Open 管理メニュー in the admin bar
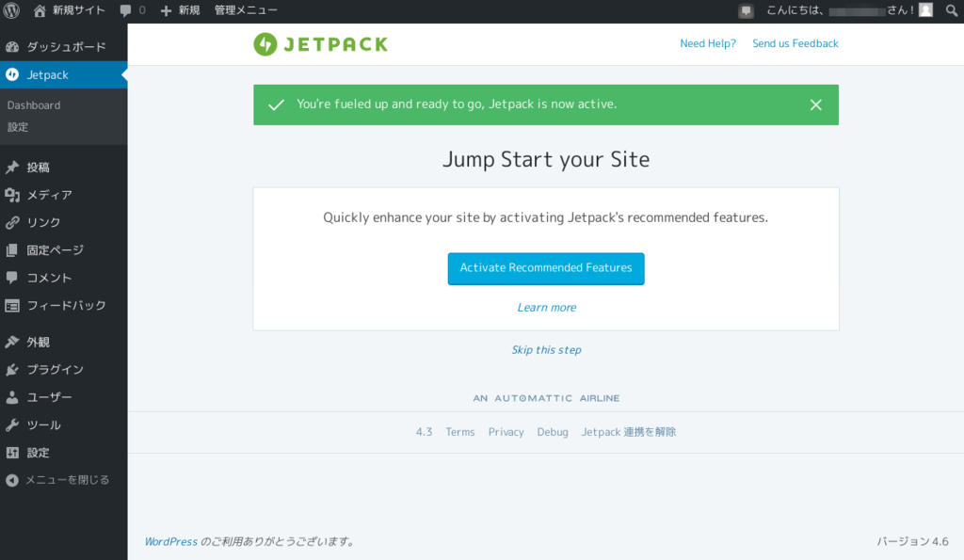The width and height of the screenshot is (964, 560). click(x=246, y=10)
